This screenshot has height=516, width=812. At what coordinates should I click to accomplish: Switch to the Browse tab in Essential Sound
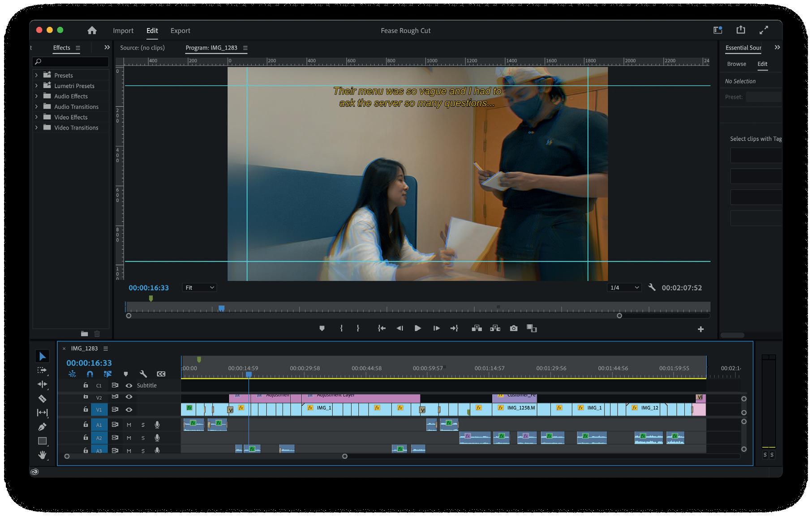tap(736, 64)
